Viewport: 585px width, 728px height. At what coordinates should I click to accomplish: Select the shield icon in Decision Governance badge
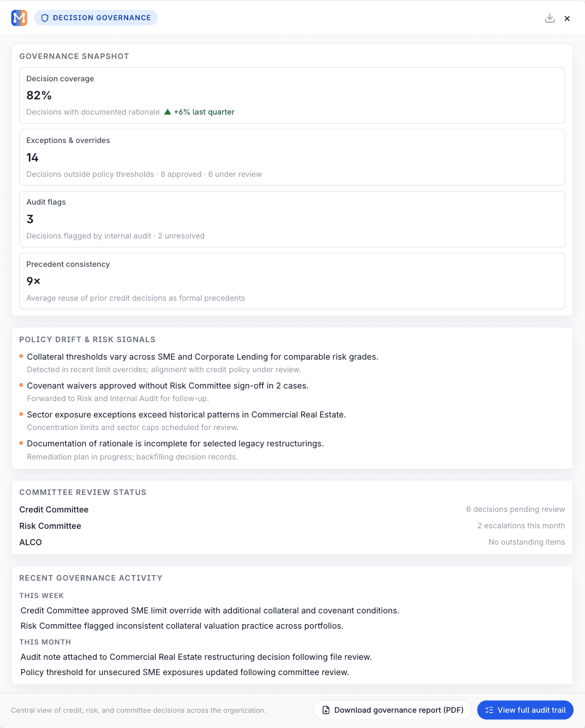pos(44,17)
